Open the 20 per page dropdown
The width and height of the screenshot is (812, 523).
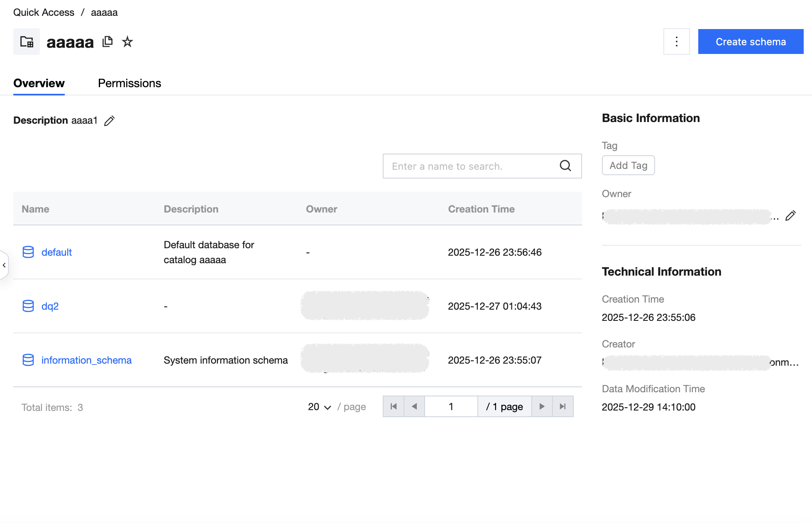coord(319,407)
